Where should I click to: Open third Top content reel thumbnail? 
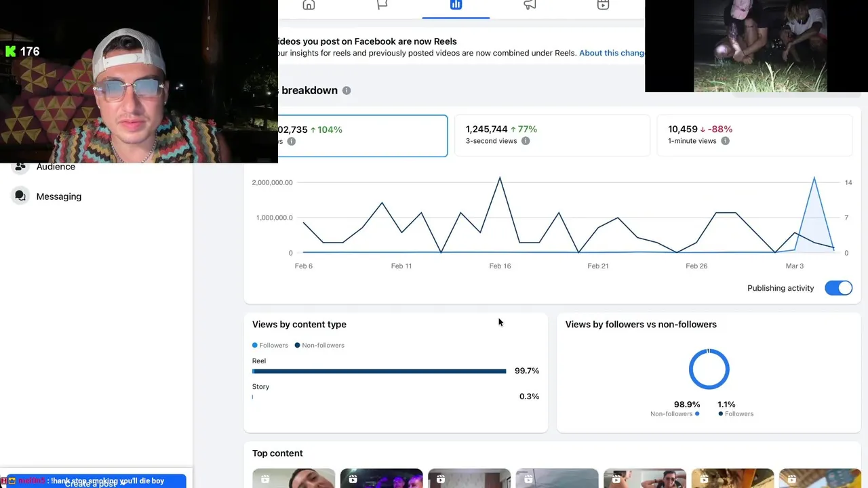coord(469,479)
